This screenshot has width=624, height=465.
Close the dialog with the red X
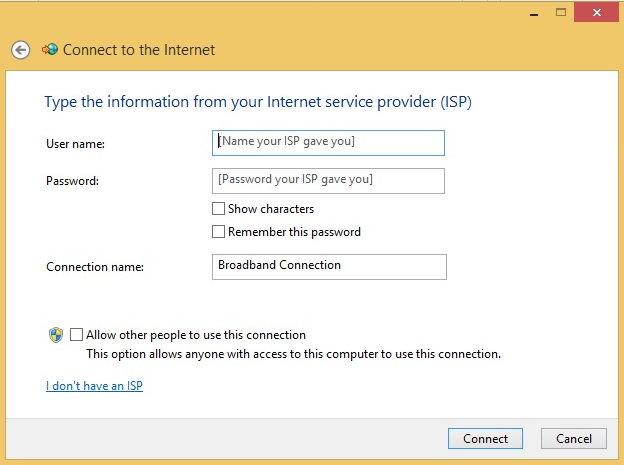point(597,12)
